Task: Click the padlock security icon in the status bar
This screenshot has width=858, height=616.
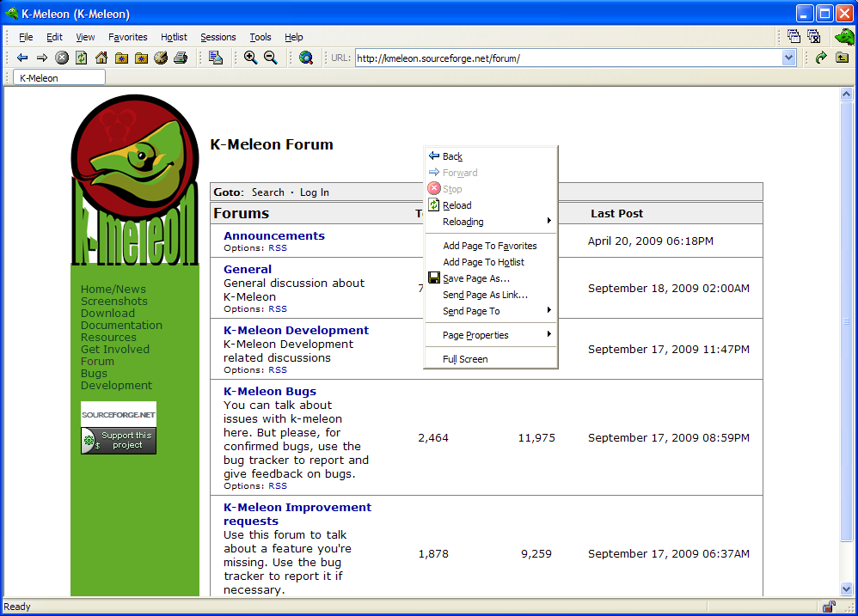Action: 829,607
